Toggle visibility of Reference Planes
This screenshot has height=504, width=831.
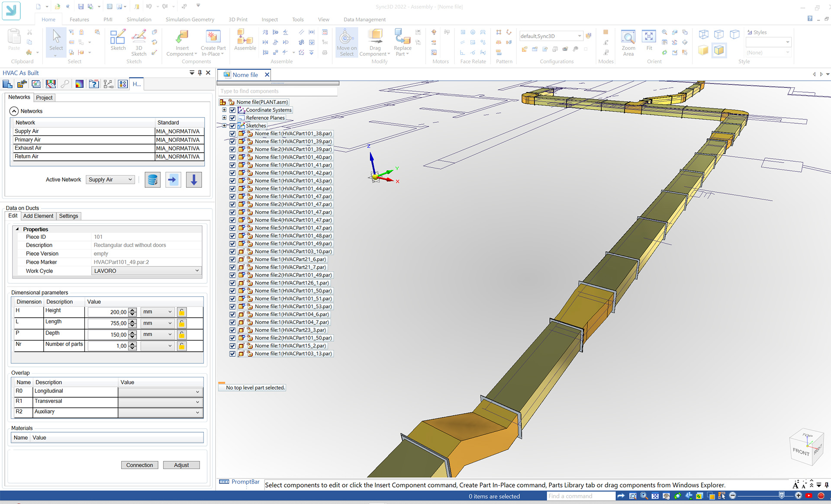point(232,118)
